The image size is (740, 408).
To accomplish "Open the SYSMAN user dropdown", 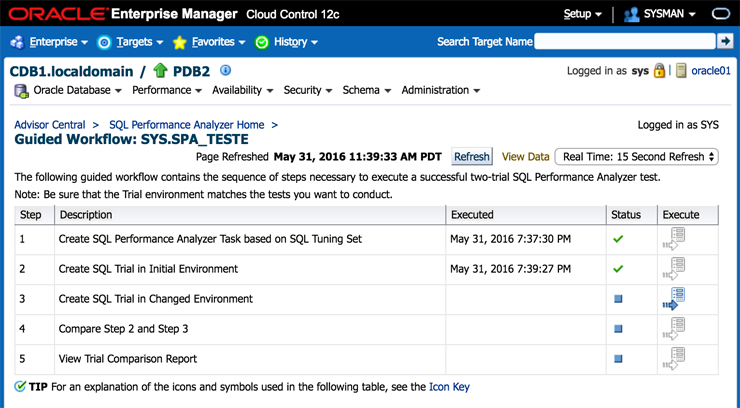I will coord(659,15).
